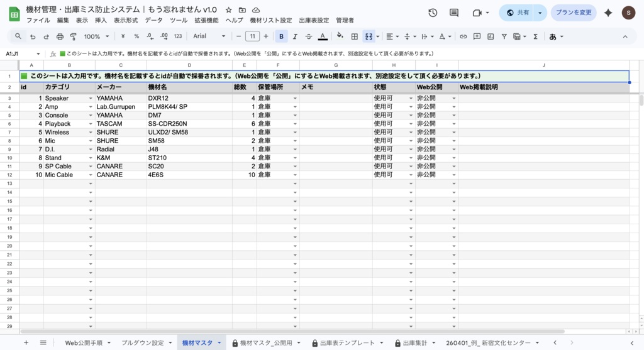Open the zoom 100% dropdown

[x=96, y=36]
